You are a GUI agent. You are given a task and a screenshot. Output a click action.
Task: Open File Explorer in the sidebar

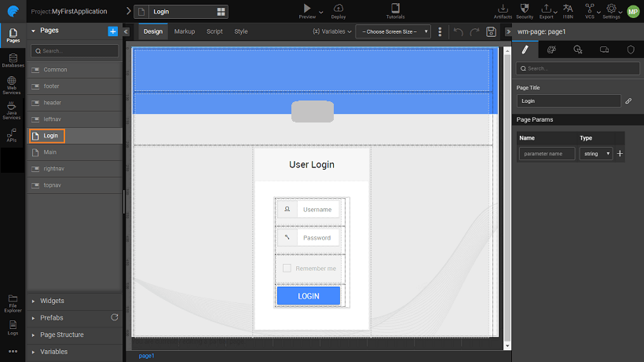13,303
